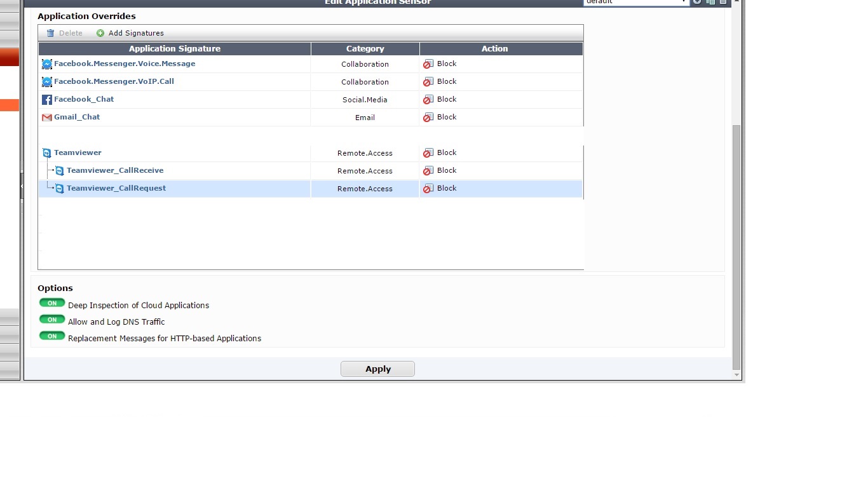
Task: Toggle Deep Inspection of Cloud Applications
Action: point(52,303)
